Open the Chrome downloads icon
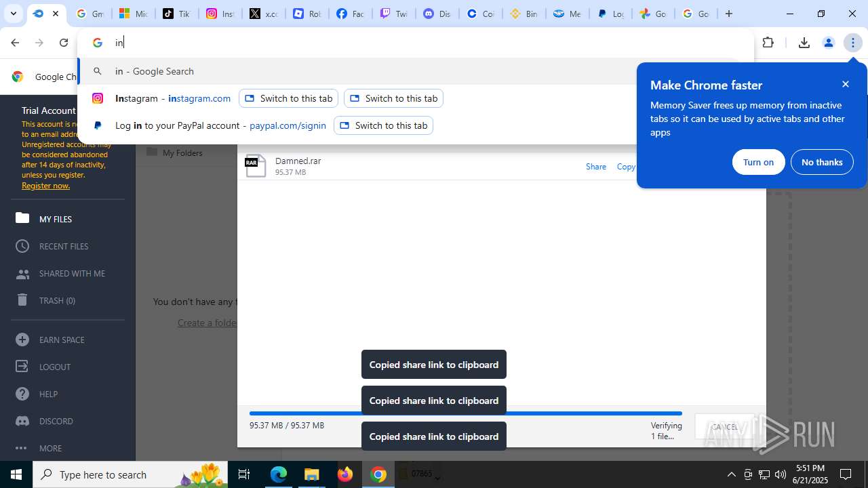Viewport: 868px width, 488px height. [x=804, y=43]
